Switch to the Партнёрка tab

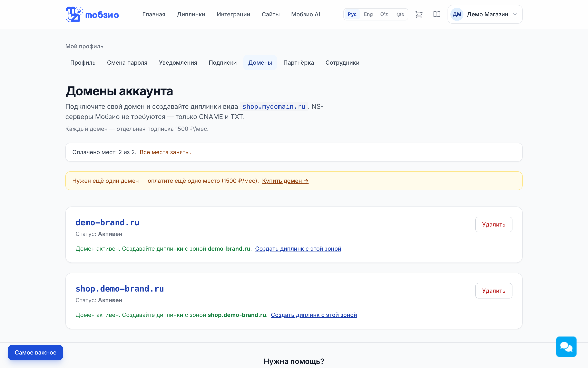298,63
